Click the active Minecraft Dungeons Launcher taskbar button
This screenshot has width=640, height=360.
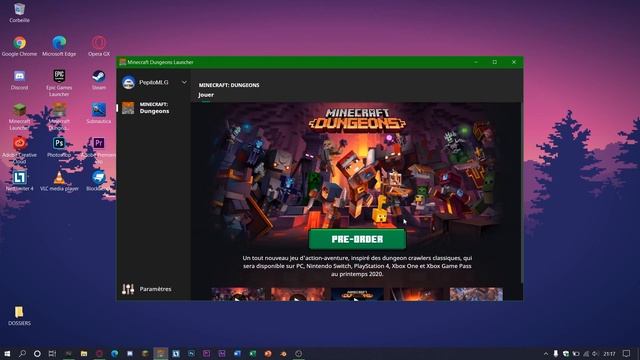coord(160,353)
